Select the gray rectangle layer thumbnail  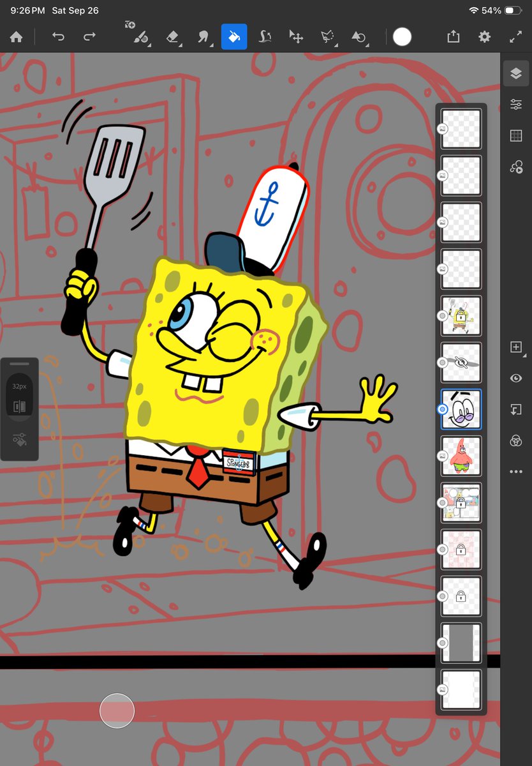click(461, 643)
